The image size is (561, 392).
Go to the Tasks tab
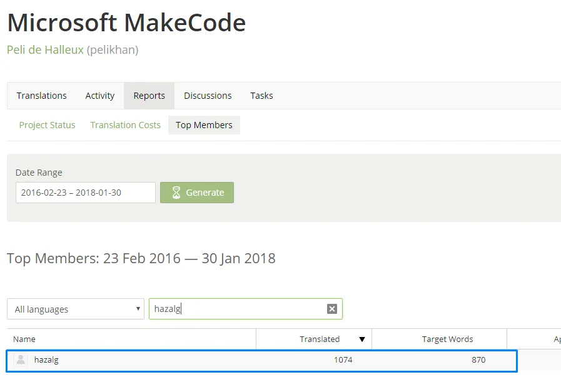point(261,96)
